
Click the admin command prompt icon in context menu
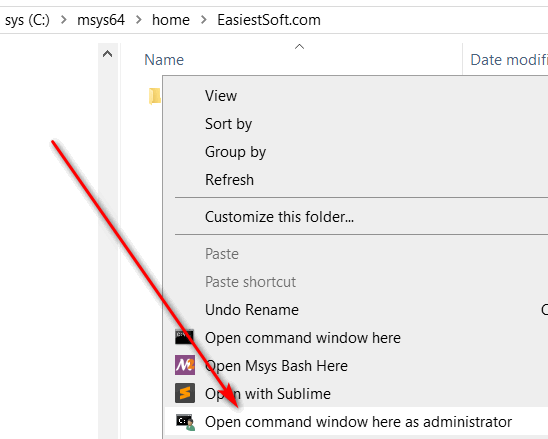click(185, 422)
